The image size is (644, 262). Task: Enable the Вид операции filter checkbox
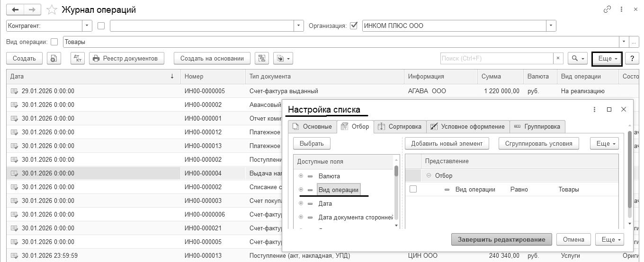pyautogui.click(x=54, y=42)
